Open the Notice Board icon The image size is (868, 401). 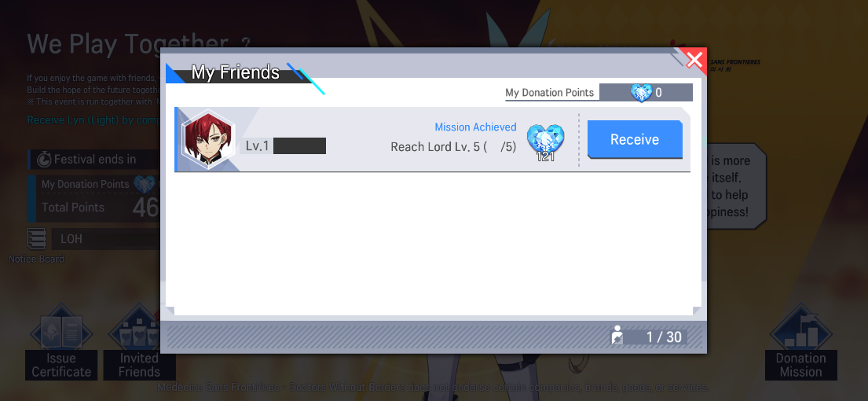click(37, 245)
